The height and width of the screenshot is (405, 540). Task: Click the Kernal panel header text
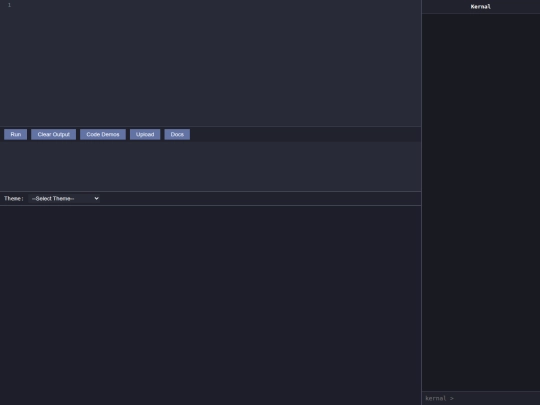click(480, 7)
